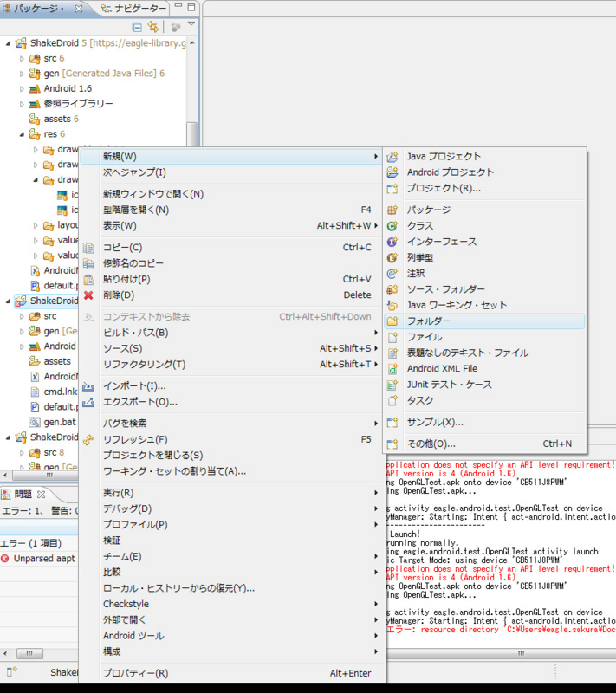Collapse the res 6 folder
The image size is (616, 693).
tap(22, 134)
